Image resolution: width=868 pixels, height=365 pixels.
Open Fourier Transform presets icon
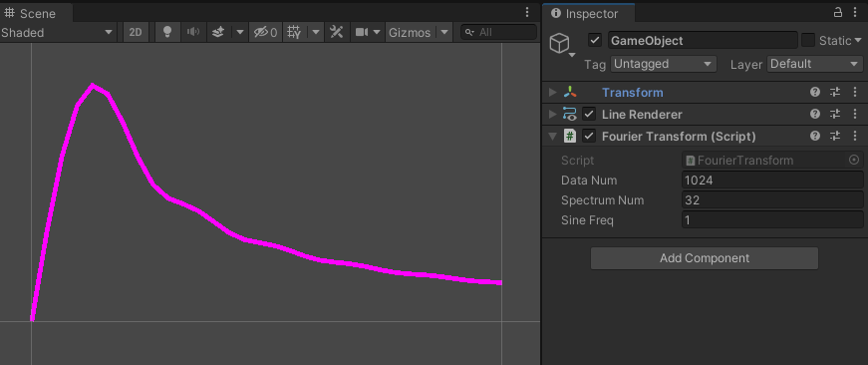(835, 136)
